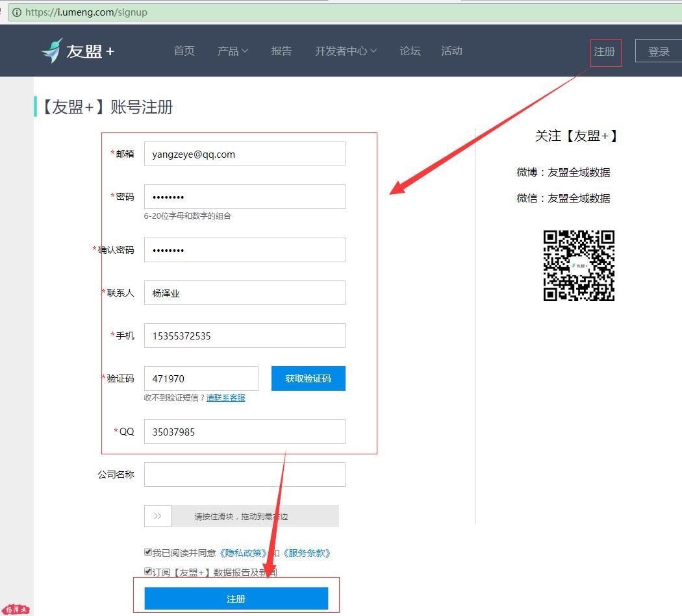Click the 微博：友盟全域数据 text

[x=563, y=173]
